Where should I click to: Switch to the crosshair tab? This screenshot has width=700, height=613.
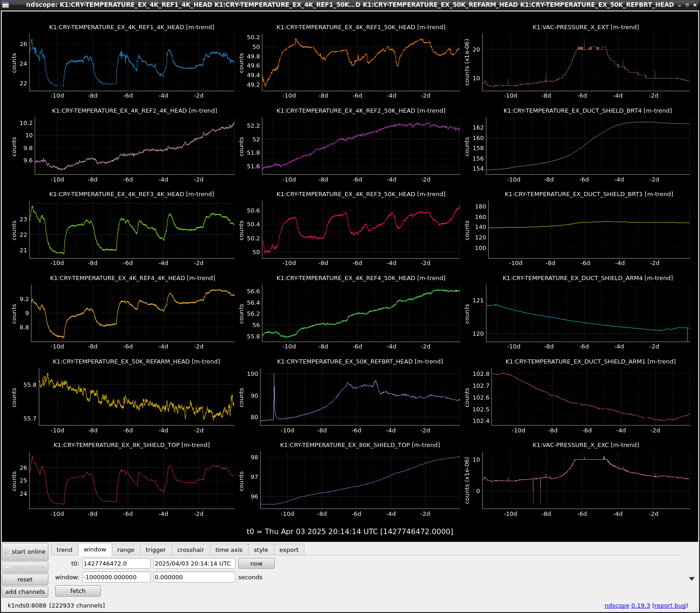point(191,550)
